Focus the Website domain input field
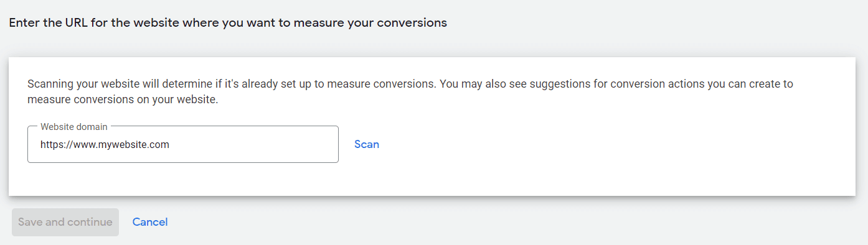Screen dimensions: 868x245 tap(183, 144)
